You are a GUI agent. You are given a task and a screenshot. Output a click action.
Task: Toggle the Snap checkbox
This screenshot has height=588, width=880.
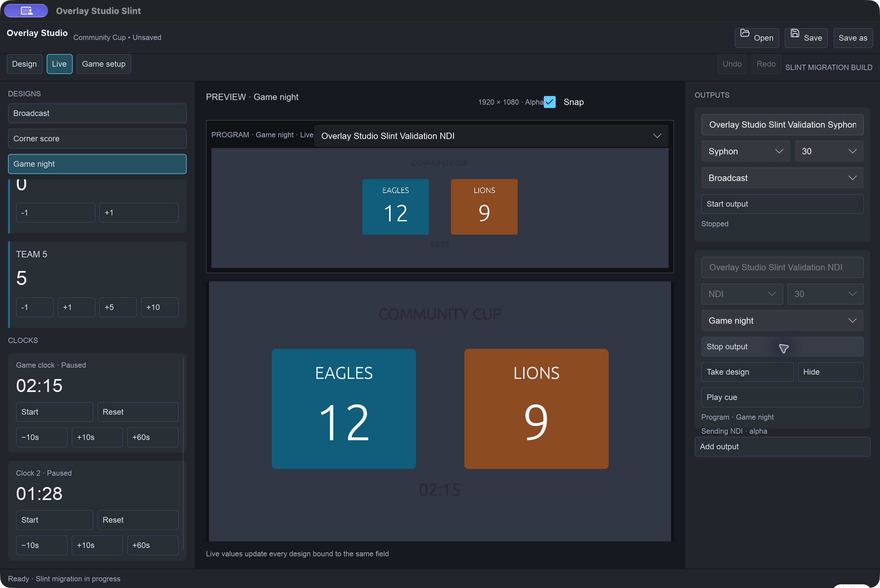pos(550,102)
